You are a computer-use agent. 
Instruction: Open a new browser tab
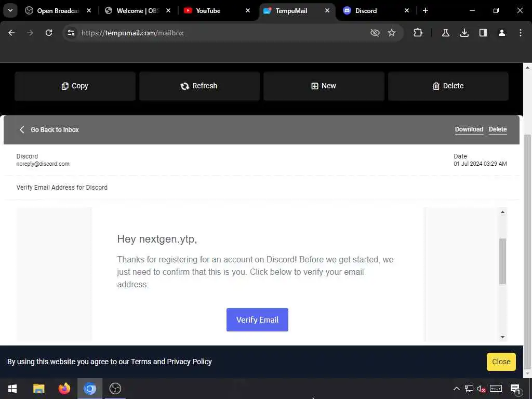coord(425,11)
